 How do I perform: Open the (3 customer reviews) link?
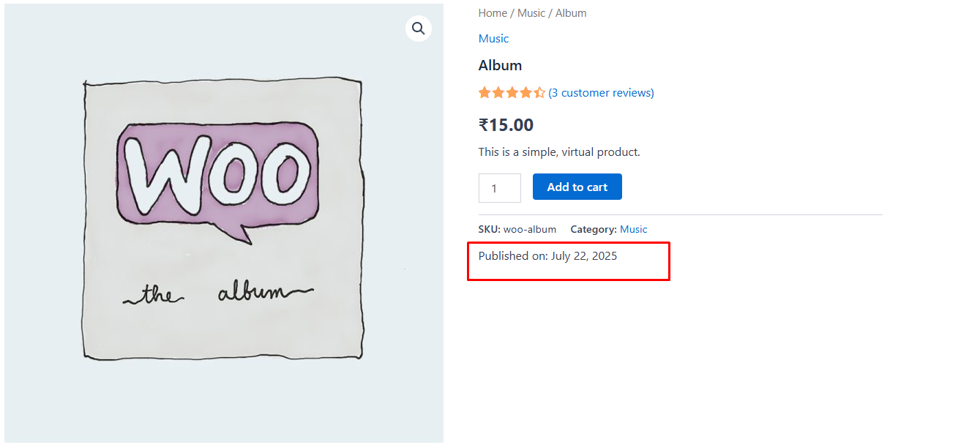602,92
